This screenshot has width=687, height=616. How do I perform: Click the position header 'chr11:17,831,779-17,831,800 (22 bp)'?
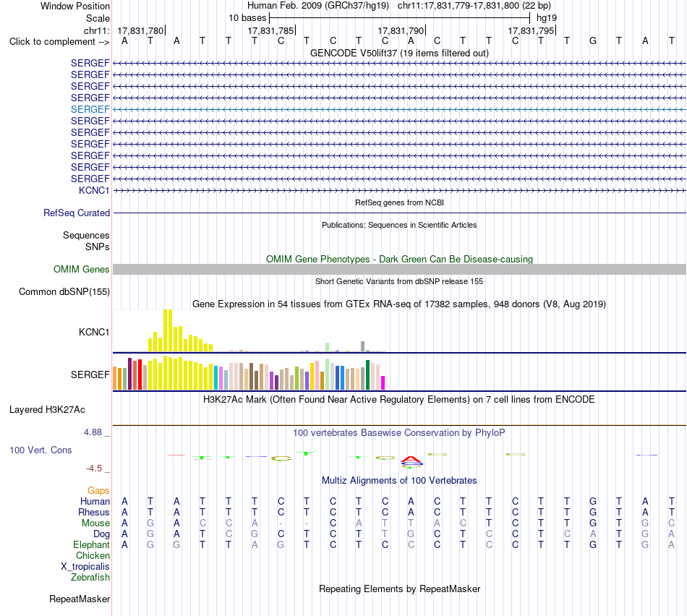(x=474, y=6)
